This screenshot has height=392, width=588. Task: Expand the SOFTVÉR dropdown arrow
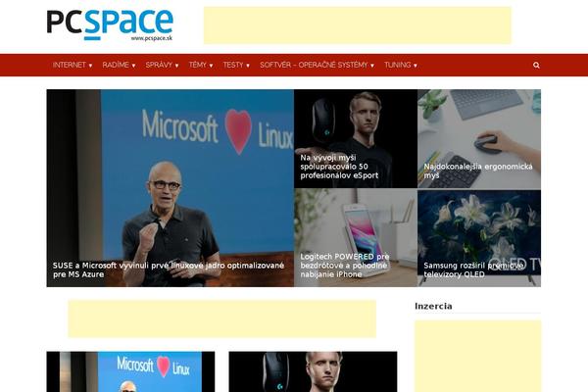click(372, 66)
